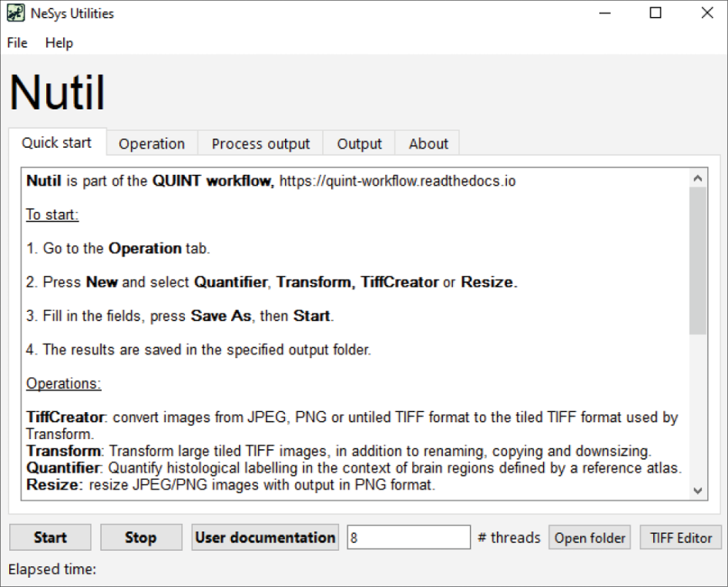
Task: Click the number of threads input field
Action: coord(408,538)
